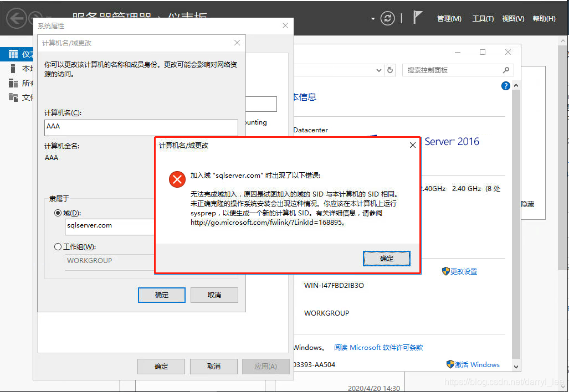The image size is (569, 392).
Task: Click the back arrow in Server Manager
Action: click(16, 18)
